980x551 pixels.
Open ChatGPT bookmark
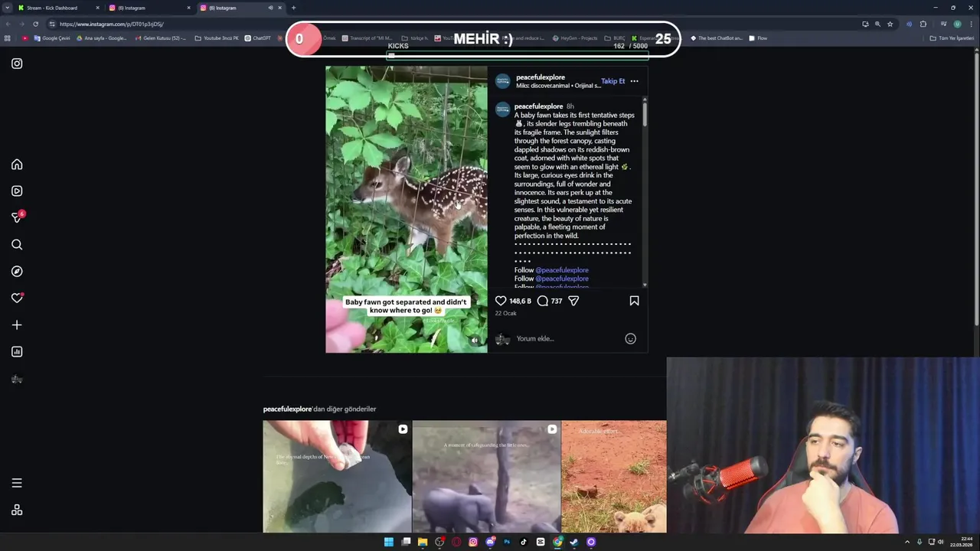pyautogui.click(x=257, y=38)
